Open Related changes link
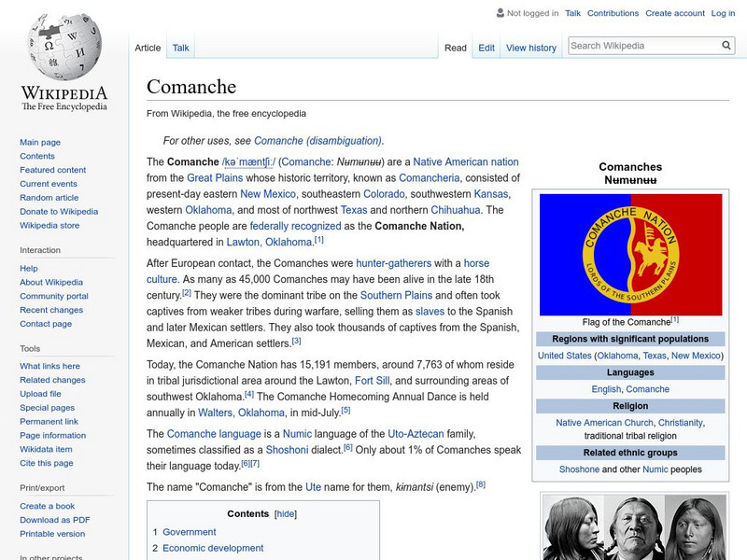The width and height of the screenshot is (747, 560). [52, 380]
